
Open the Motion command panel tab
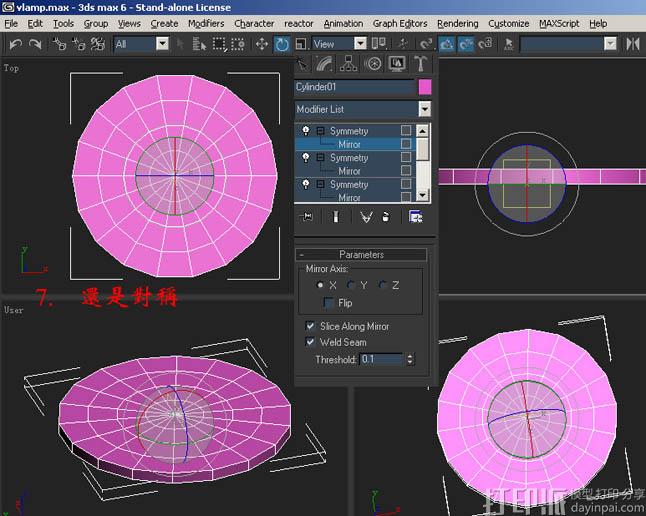[x=373, y=64]
